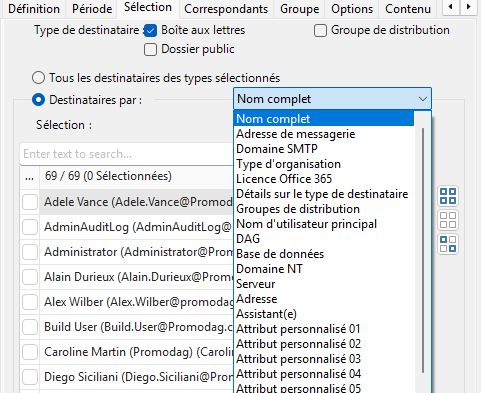This screenshot has height=393, width=481.
Task: Click the Deselect All grid icon
Action: (x=448, y=220)
